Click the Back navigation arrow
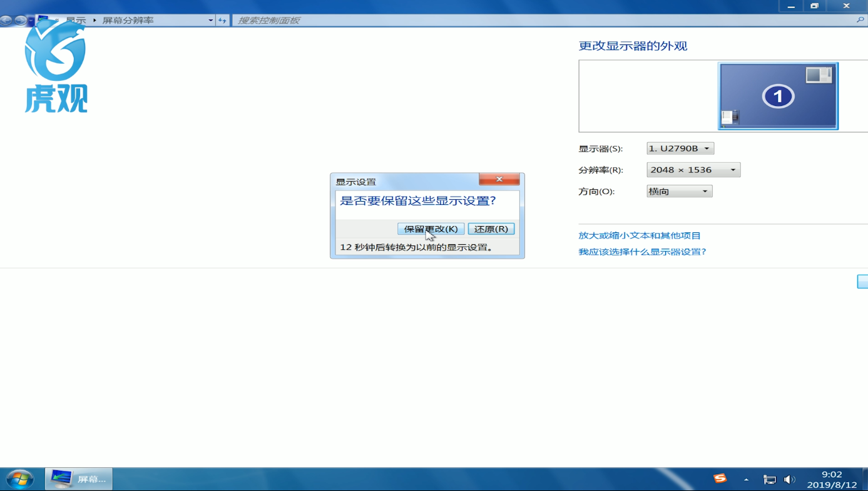 (x=6, y=20)
